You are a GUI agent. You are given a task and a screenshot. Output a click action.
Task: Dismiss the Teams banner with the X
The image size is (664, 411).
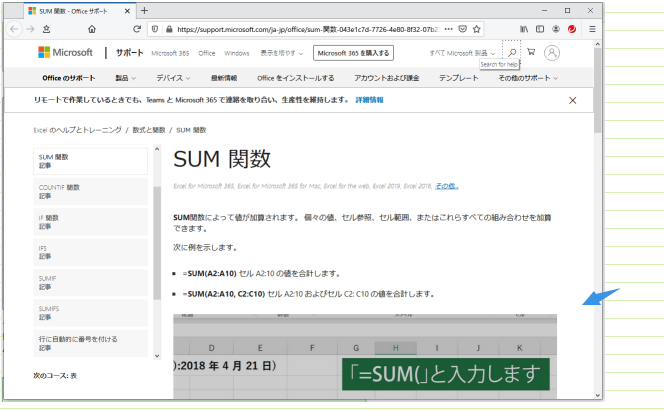point(573,100)
